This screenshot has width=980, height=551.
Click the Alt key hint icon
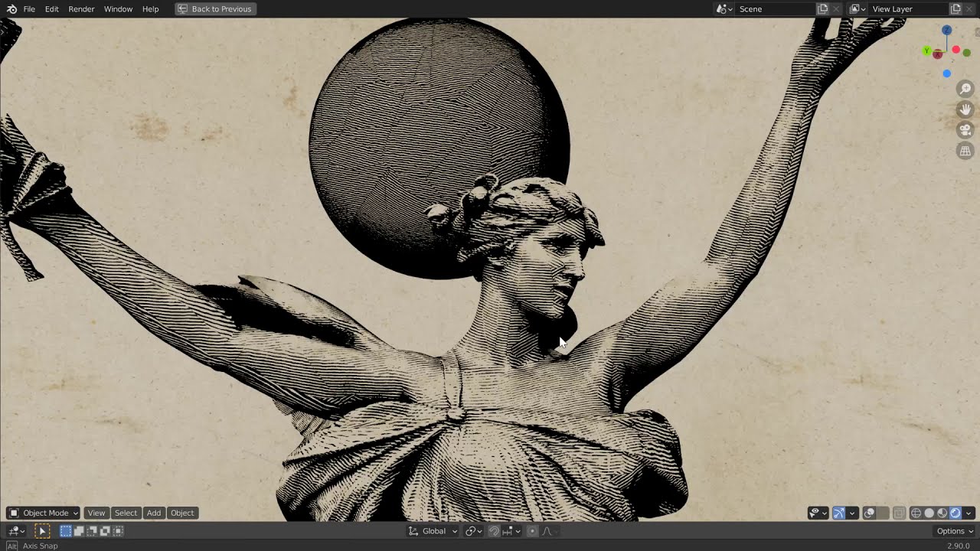coord(11,546)
